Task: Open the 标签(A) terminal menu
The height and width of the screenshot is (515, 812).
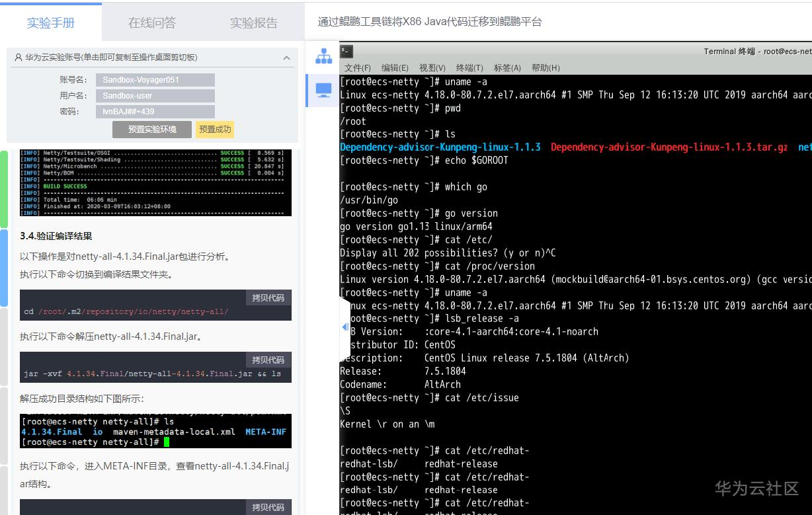Action: point(507,68)
